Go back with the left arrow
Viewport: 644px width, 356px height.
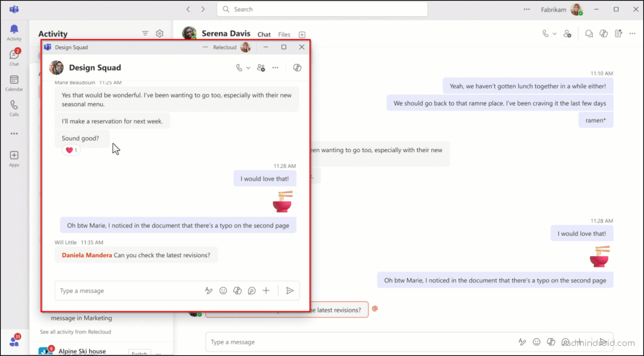(188, 9)
